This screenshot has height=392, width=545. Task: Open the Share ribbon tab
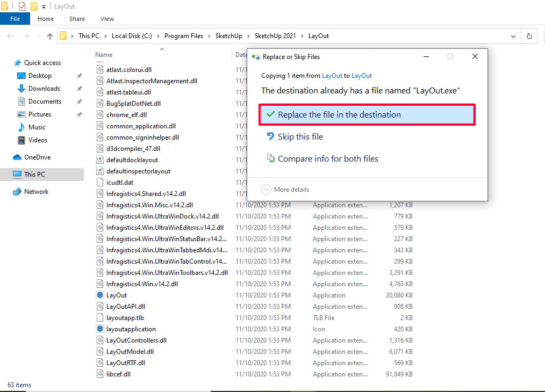point(77,19)
